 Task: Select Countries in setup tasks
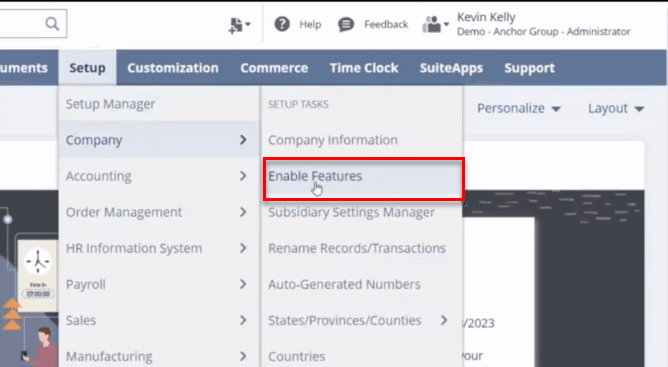297,356
